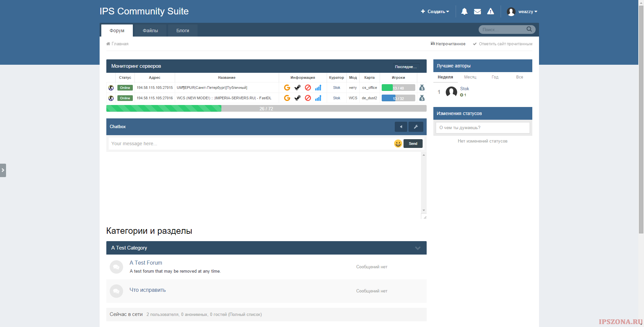This screenshot has width=644, height=327.
Task: Click Stok curator for cs_office server
Action: pyautogui.click(x=337, y=88)
